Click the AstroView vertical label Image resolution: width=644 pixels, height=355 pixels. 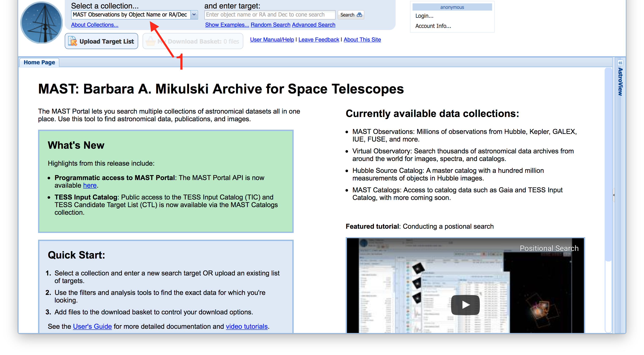click(620, 81)
